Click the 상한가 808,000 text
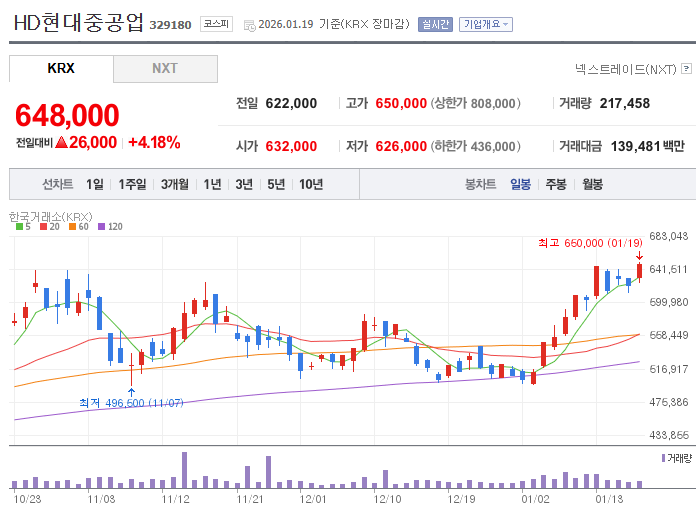696x508 pixels. pyautogui.click(x=475, y=103)
